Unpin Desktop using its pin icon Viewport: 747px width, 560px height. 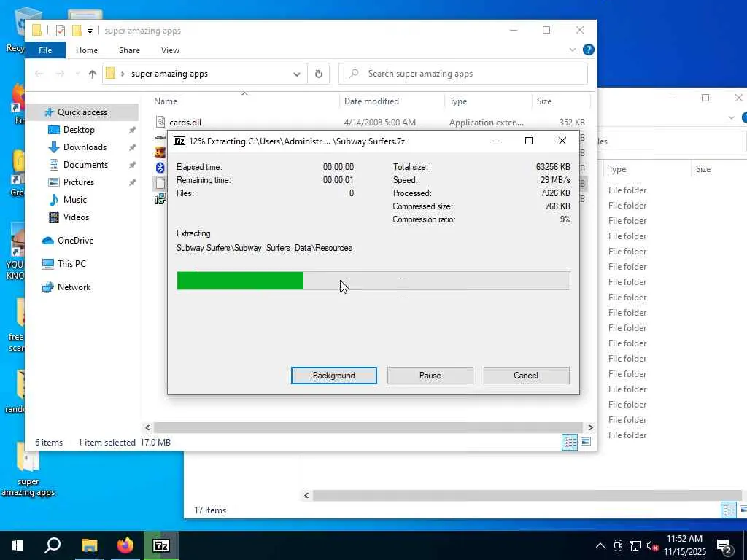click(133, 130)
